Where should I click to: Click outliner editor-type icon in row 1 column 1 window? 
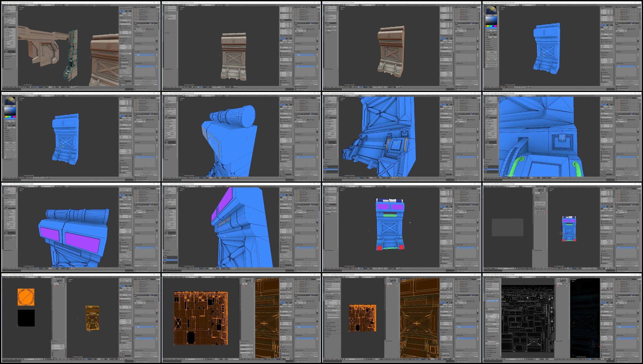[x=136, y=7]
